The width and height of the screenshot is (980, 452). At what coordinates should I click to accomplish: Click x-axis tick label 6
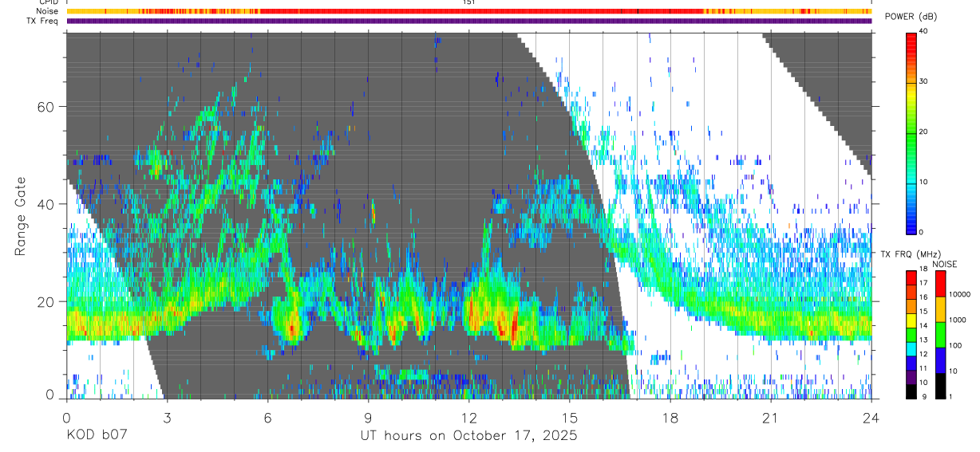pos(267,417)
